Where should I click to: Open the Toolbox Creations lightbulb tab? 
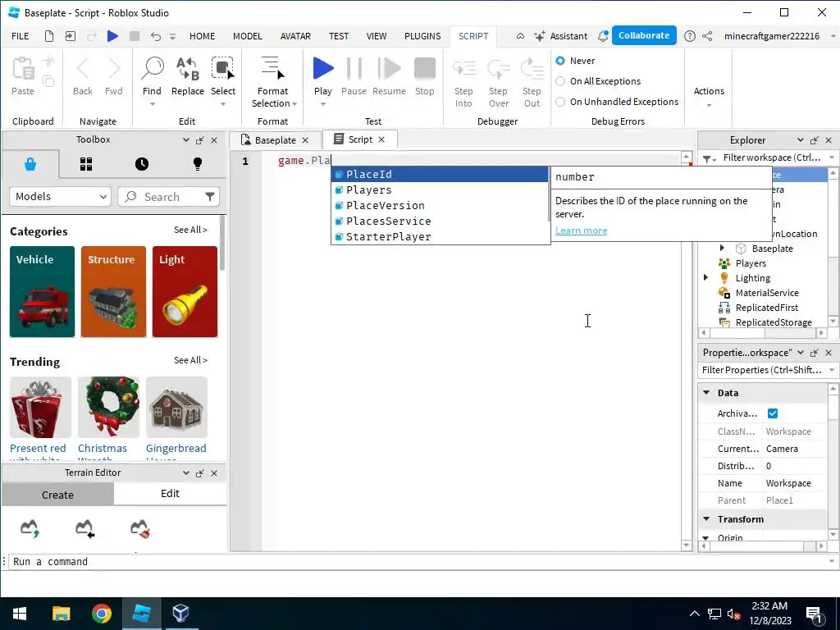(x=197, y=164)
